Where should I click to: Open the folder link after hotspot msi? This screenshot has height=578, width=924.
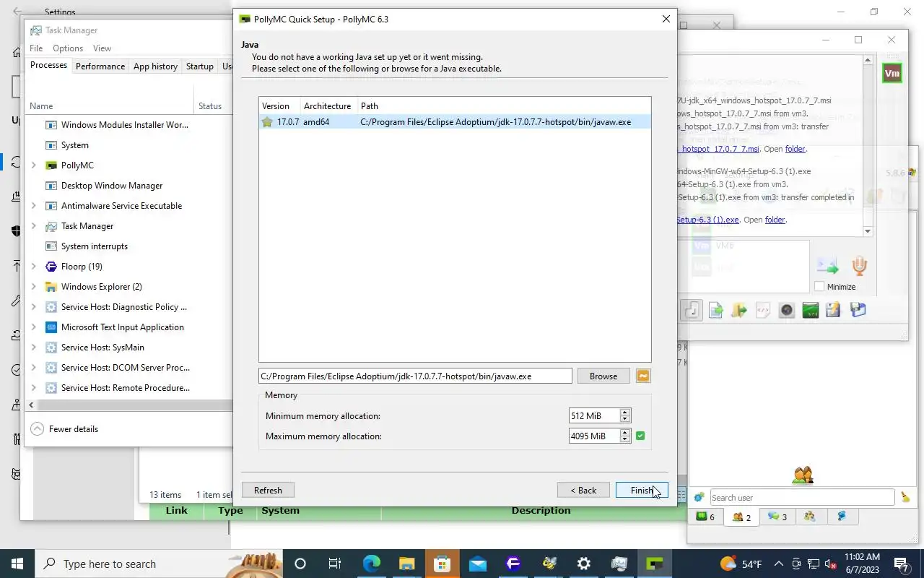coord(795,149)
